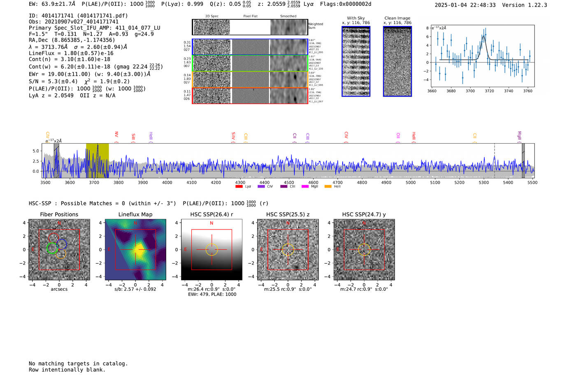The image size is (576, 392).
Task: Click the 'Flags:0x0000002d' text
Action: pos(346,4)
